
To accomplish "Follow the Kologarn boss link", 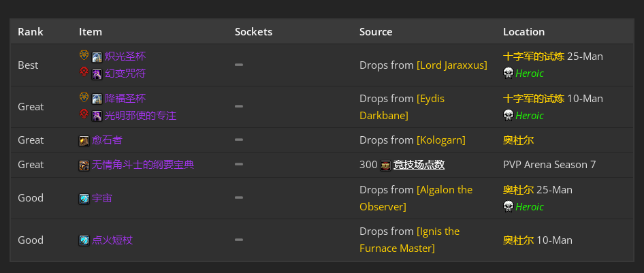I will tap(441, 140).
